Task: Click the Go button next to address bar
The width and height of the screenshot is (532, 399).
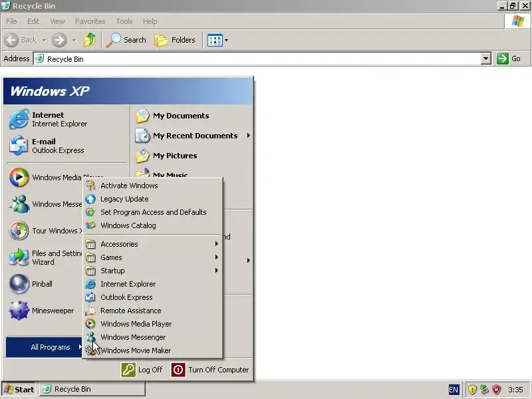Action: 509,59
